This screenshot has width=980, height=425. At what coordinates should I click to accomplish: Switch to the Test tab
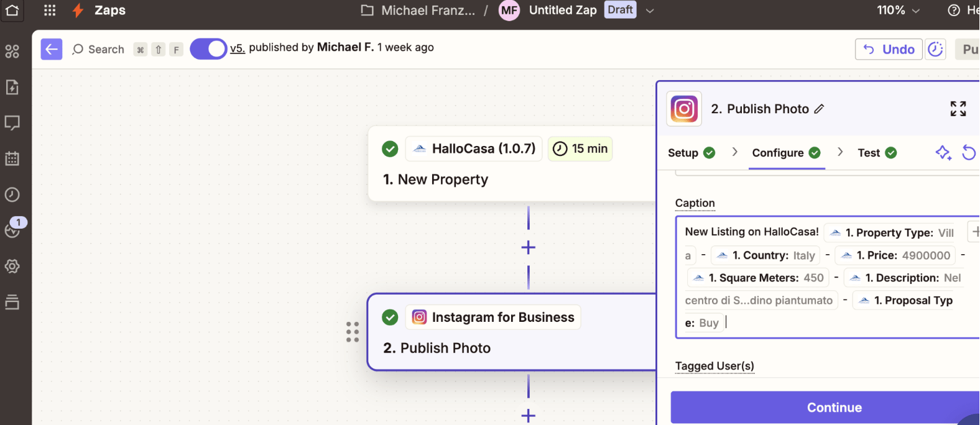click(877, 153)
